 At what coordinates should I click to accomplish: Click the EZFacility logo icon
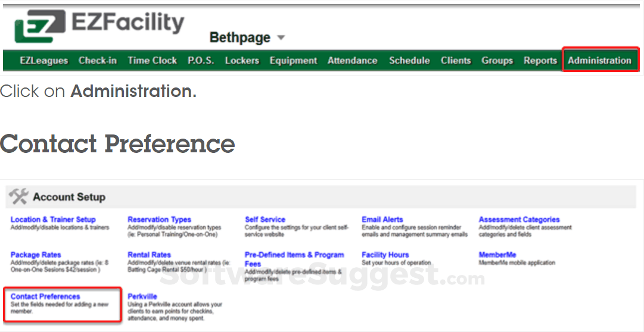(39, 27)
